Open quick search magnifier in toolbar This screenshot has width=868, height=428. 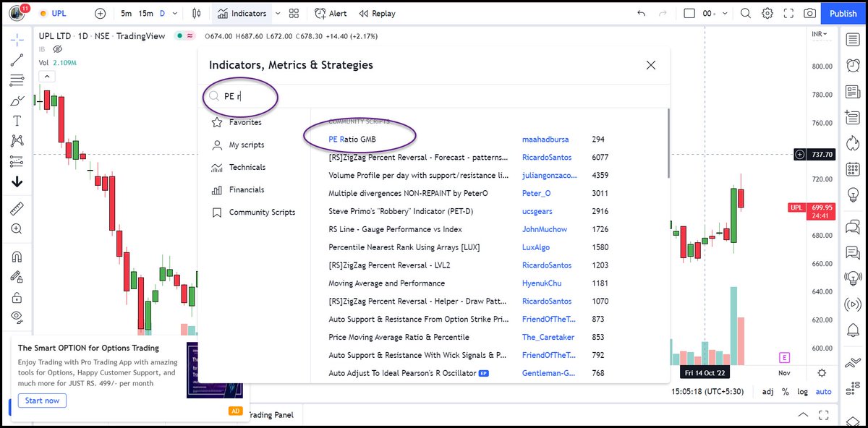click(746, 13)
